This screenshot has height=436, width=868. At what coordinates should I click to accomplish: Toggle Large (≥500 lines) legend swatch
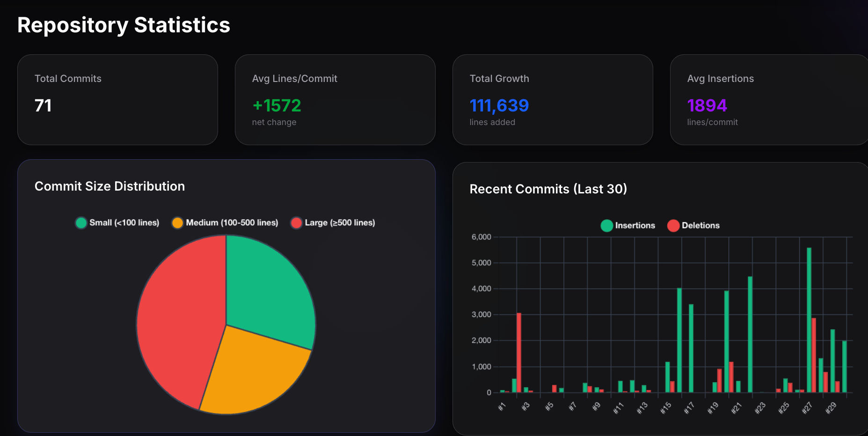[x=296, y=223]
